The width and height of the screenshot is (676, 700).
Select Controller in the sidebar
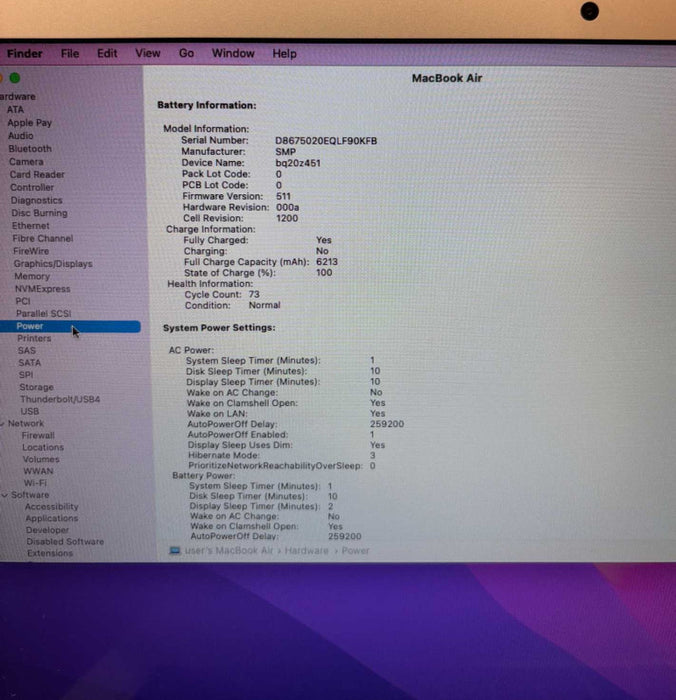point(32,187)
